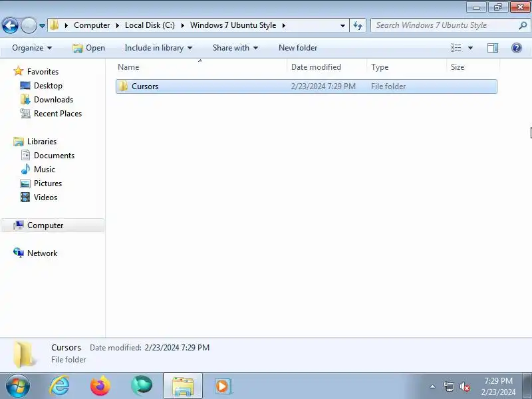Open the Music library
Viewport: 532px width, 399px height.
point(44,170)
